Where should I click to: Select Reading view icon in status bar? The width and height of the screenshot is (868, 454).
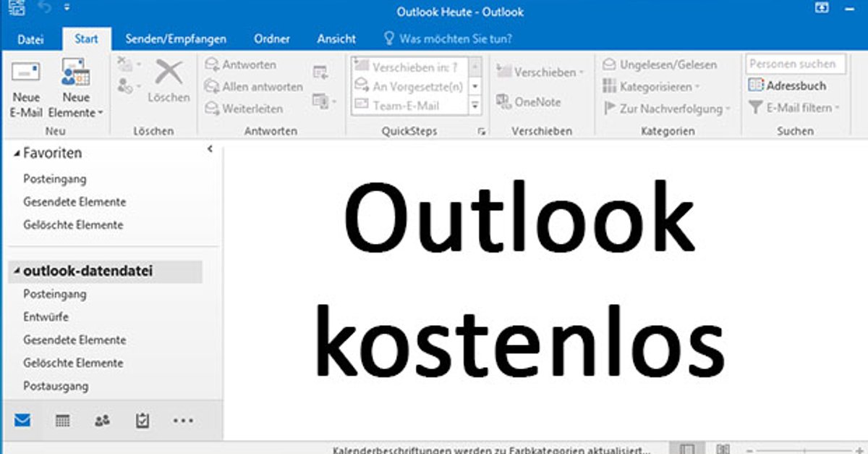click(x=724, y=449)
